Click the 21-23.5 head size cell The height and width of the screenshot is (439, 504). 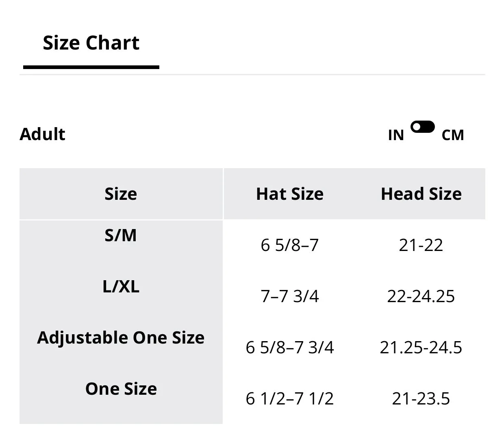[421, 398]
